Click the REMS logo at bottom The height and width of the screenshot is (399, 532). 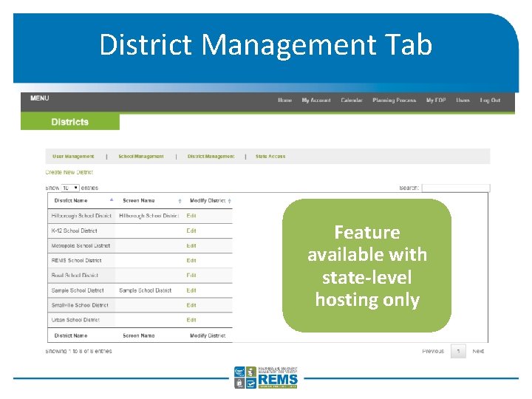tap(266, 378)
